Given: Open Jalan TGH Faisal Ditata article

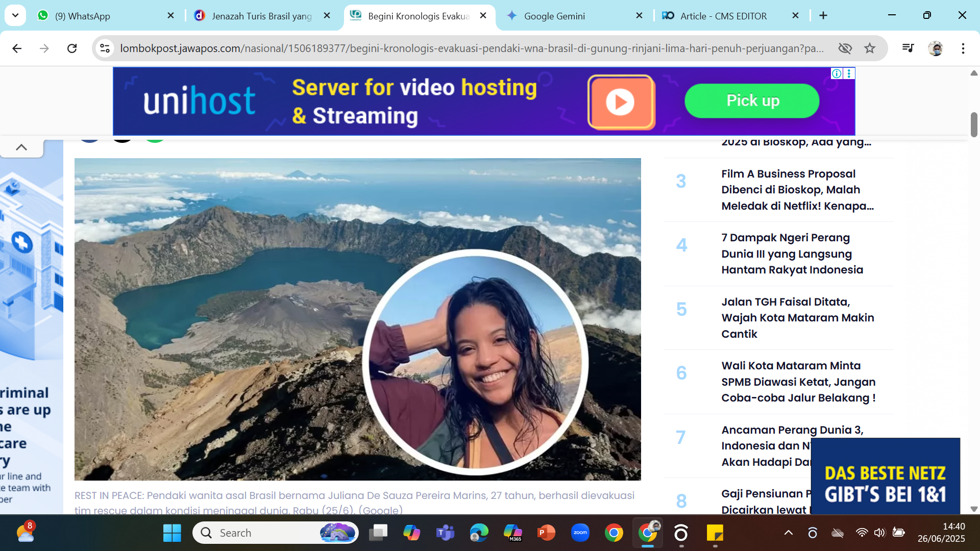Looking at the screenshot, I should coord(797,318).
